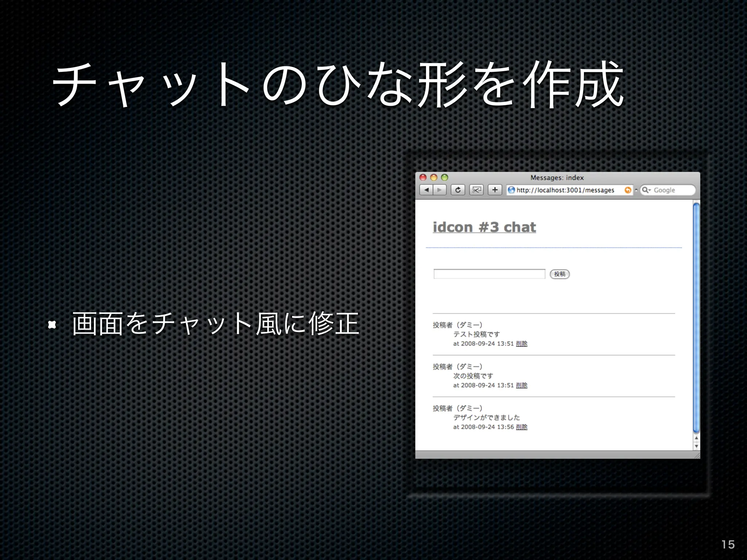The height and width of the screenshot is (560, 747).
Task: Click the scrollbar up arrow
Action: (696, 438)
